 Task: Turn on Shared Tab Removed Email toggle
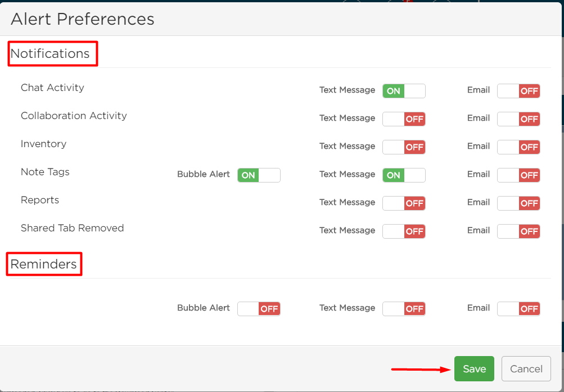(x=518, y=231)
